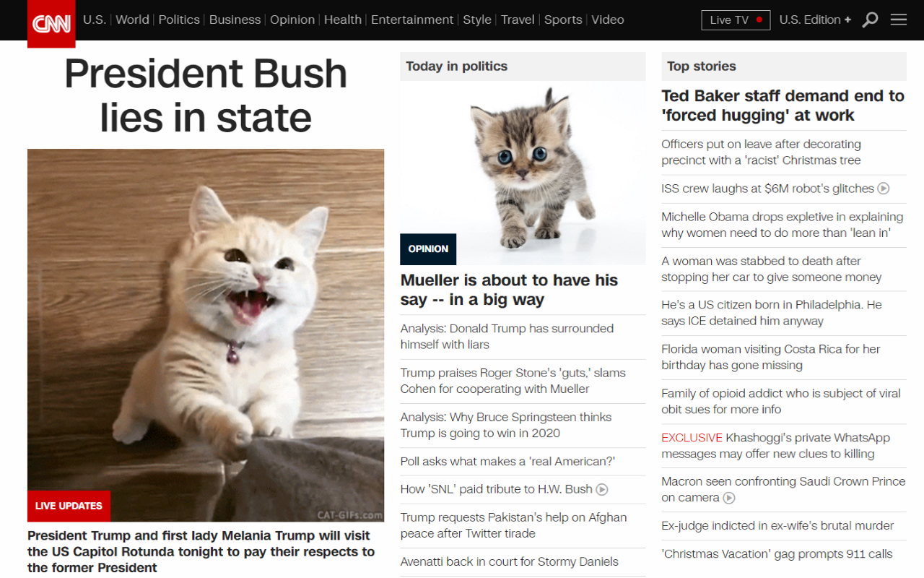Open the Politics section in navigation
924x578 pixels.
point(179,20)
